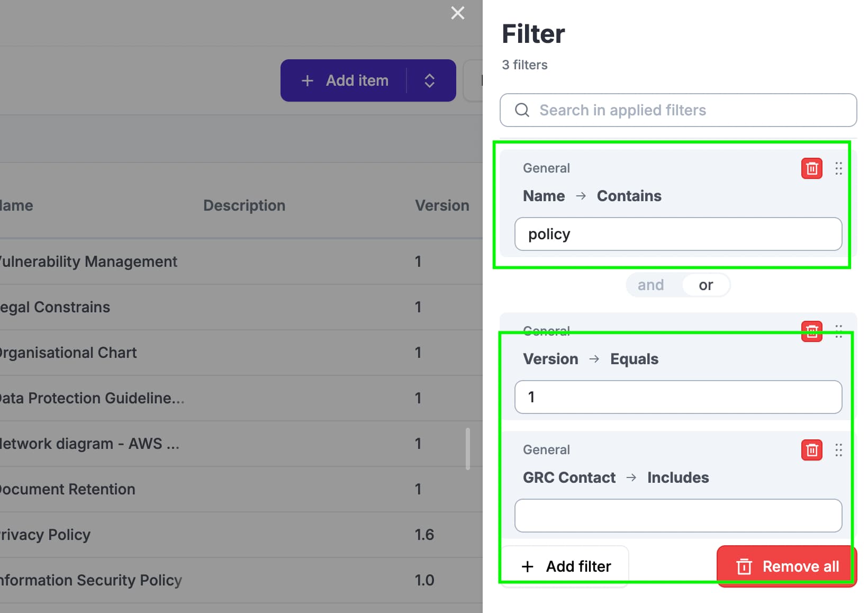Click the red Remove all button

tap(787, 566)
